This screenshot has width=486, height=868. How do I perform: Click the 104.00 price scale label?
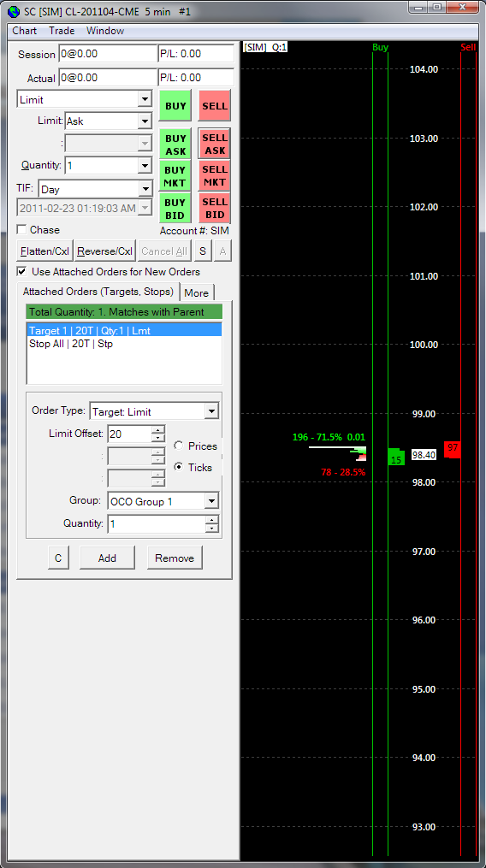(424, 69)
